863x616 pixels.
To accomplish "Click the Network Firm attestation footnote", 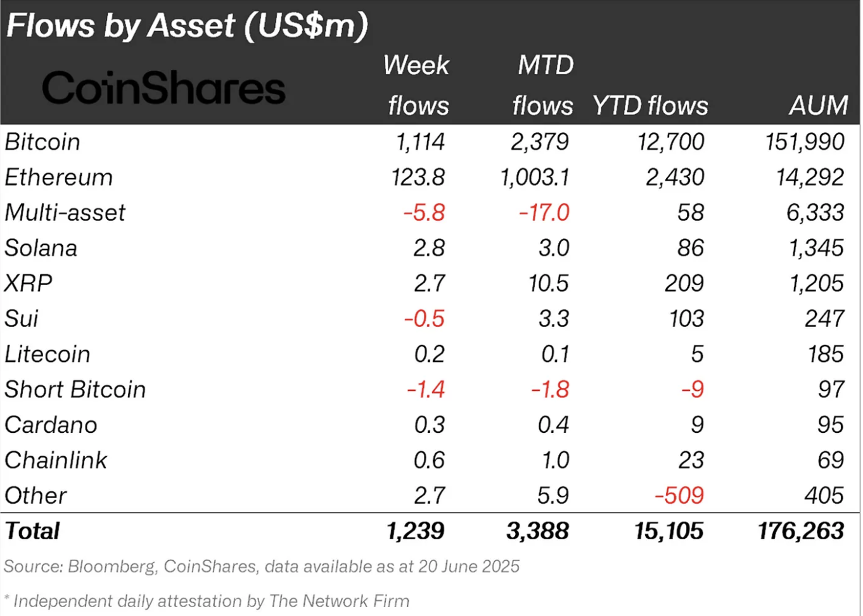I will (x=207, y=601).
